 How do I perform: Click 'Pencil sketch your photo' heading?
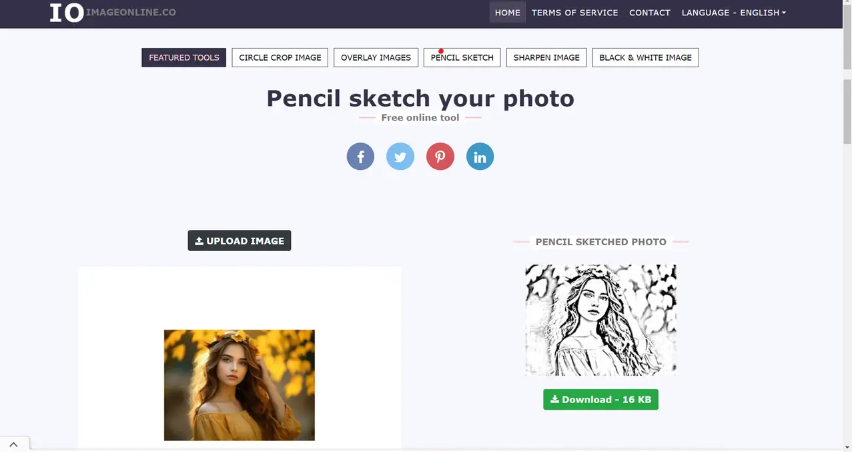[420, 98]
